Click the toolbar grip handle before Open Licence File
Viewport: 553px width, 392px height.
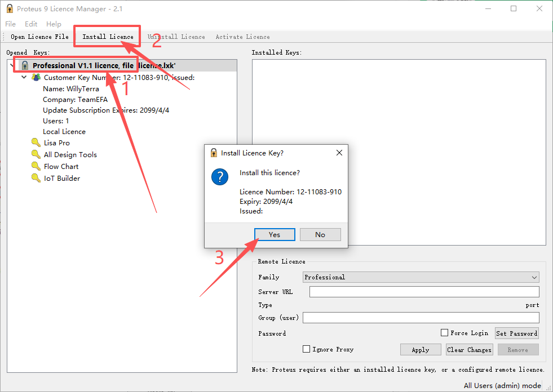[3, 37]
